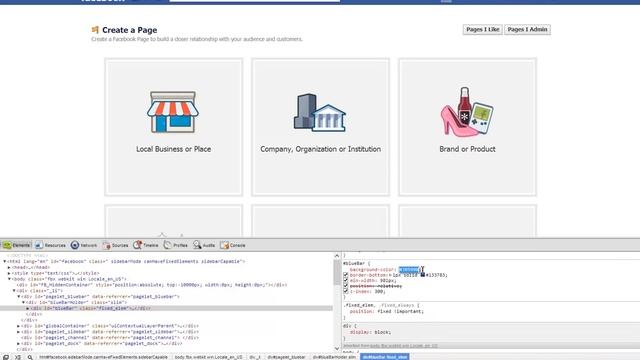Select Company, Organization or Institution label
This screenshot has height=360, width=640.
click(x=320, y=149)
